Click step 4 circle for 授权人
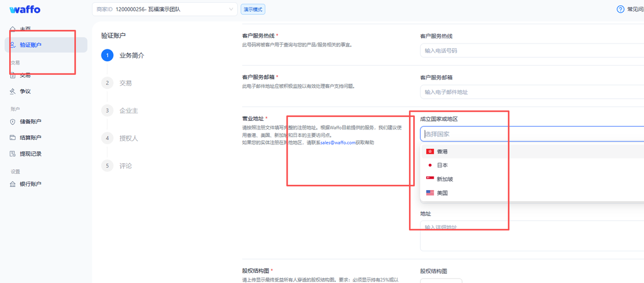This screenshot has width=644, height=283. point(107,138)
